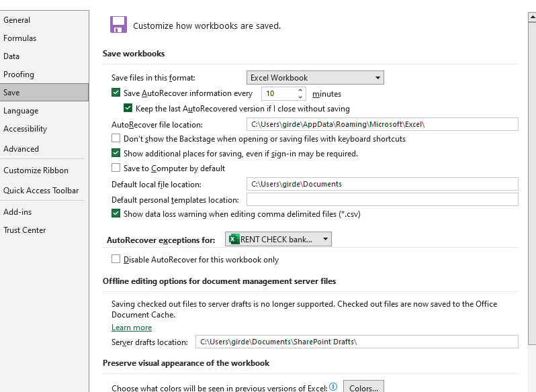The width and height of the screenshot is (536, 392).
Task: Open the Trust Center category
Action: pyautogui.click(x=44, y=230)
